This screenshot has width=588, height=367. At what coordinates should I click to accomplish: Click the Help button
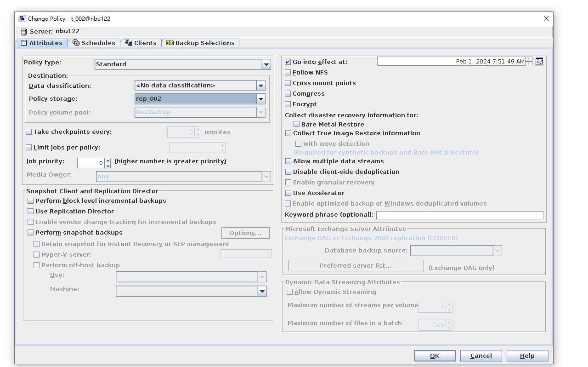pyautogui.click(x=527, y=356)
